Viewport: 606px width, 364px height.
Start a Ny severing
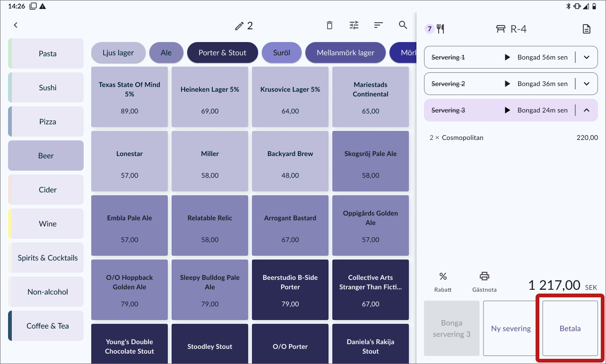511,329
